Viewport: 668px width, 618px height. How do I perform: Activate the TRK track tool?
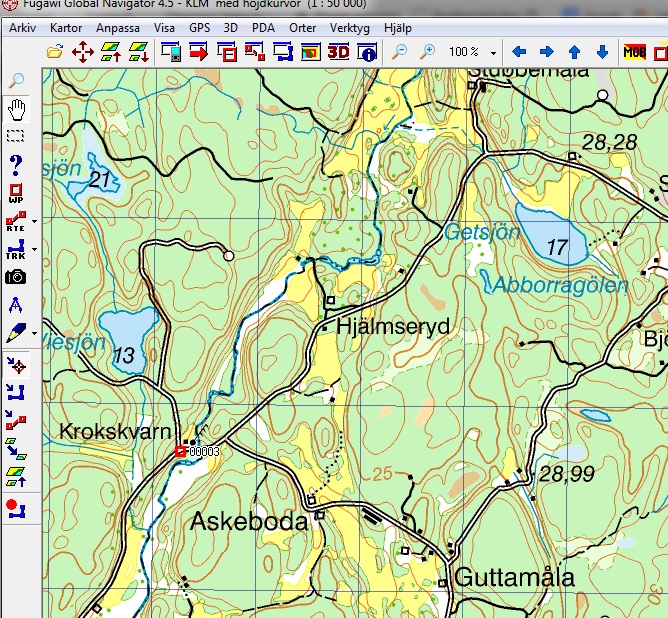[16, 249]
